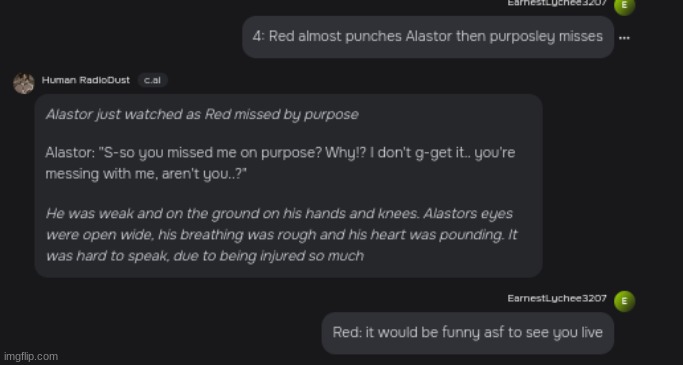Click the line "were open wide, his breathing was rough"
This screenshot has width=683, height=365.
tap(281, 235)
